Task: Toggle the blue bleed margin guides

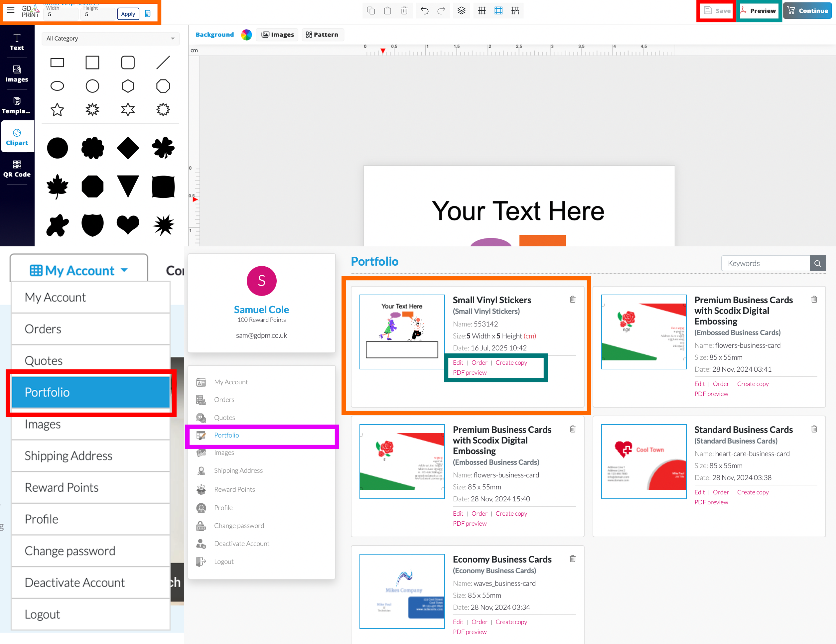Action: (x=498, y=11)
